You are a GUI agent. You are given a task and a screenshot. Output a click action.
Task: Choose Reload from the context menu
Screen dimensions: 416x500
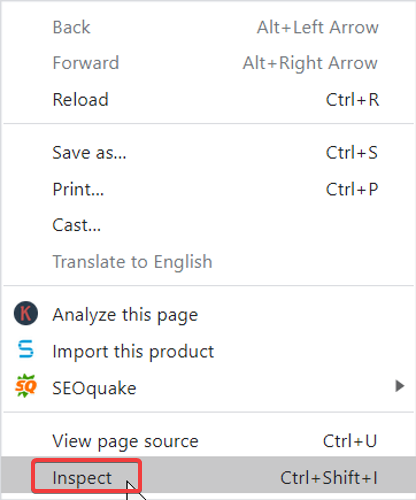[80, 100]
